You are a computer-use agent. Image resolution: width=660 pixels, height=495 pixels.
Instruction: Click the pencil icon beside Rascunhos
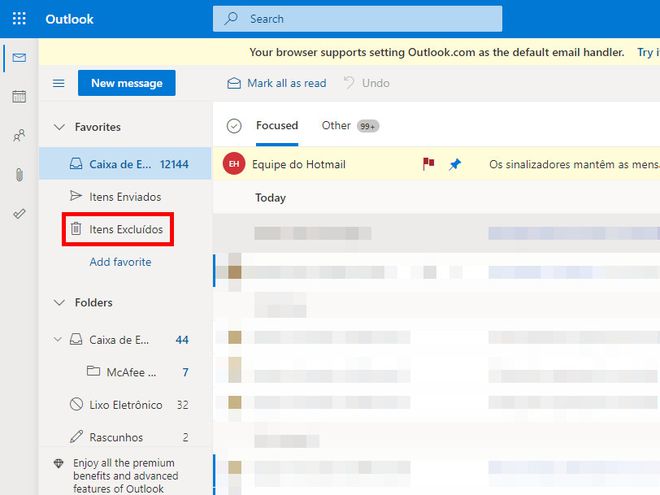tap(76, 436)
